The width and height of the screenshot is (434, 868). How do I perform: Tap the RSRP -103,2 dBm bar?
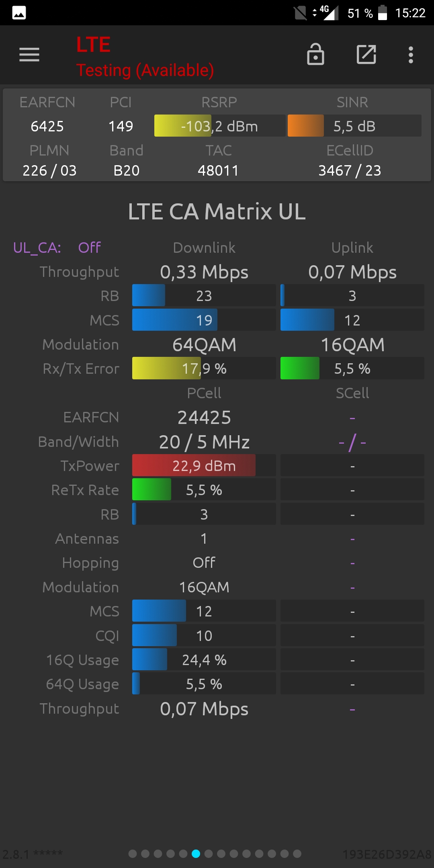tap(220, 126)
